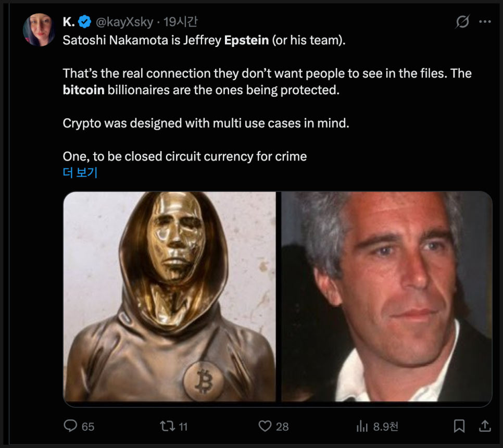The height and width of the screenshot is (448, 503).
Task: Open the post via 19시간 timestamp
Action: [181, 22]
